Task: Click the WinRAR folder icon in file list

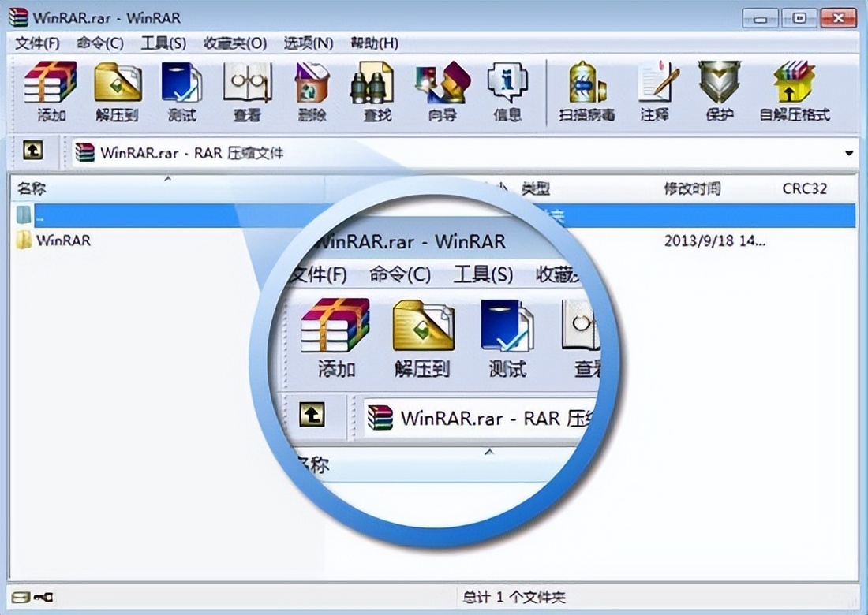Action: (x=23, y=240)
